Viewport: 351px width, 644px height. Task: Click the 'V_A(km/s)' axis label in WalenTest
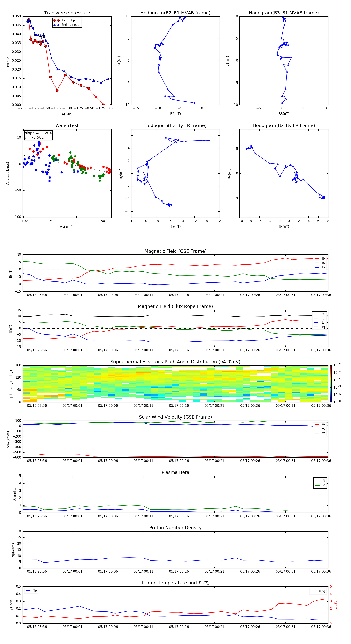click(67, 227)
